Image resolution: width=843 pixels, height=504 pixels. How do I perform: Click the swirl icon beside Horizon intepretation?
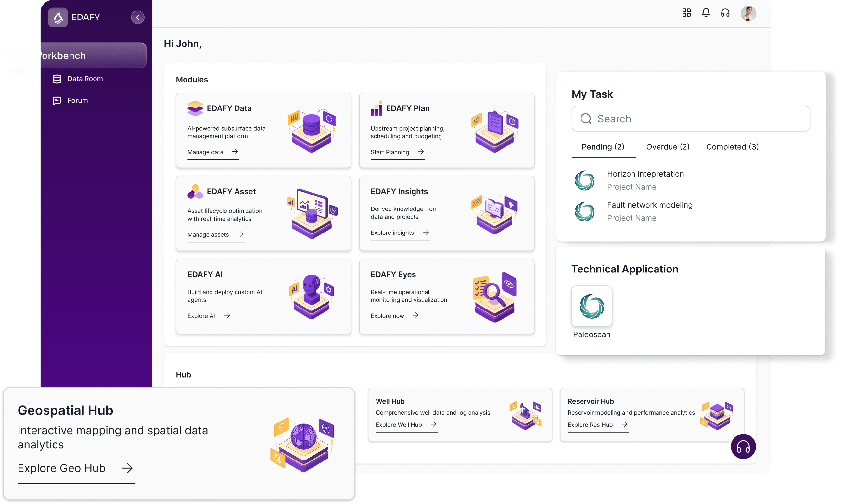coord(584,180)
